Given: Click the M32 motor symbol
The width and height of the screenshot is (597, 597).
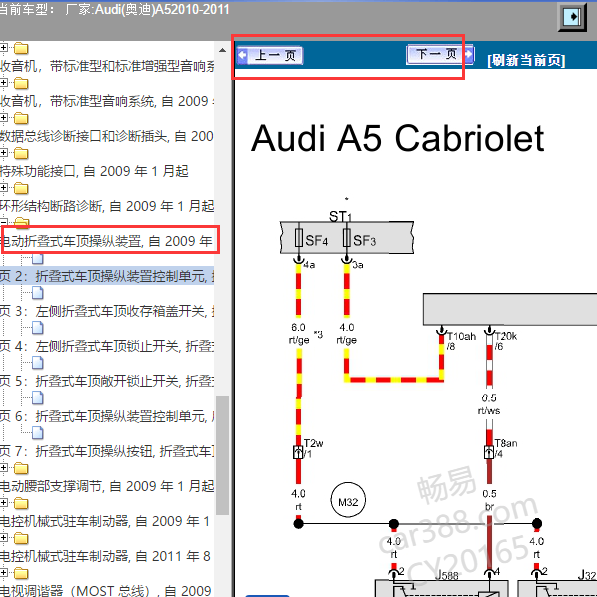Looking at the screenshot, I should click(348, 500).
